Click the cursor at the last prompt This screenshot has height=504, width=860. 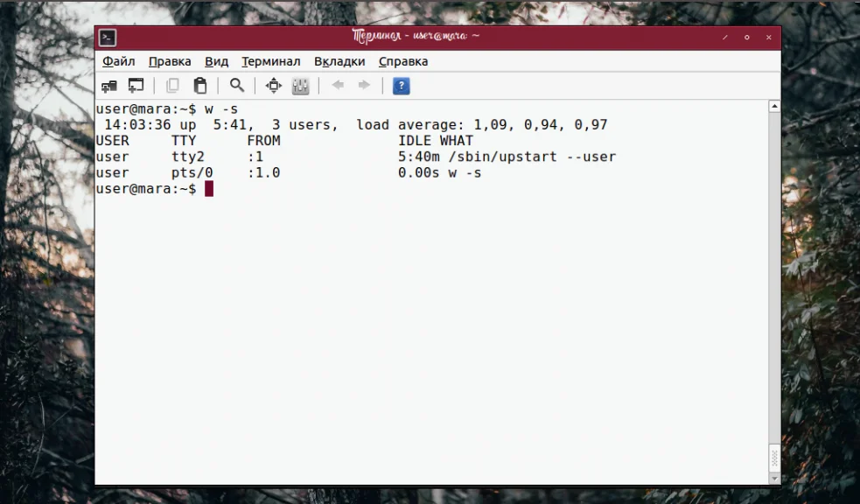point(209,189)
